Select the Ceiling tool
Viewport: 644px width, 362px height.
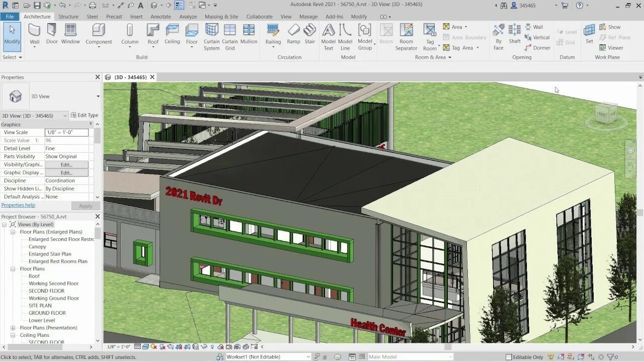(x=172, y=35)
